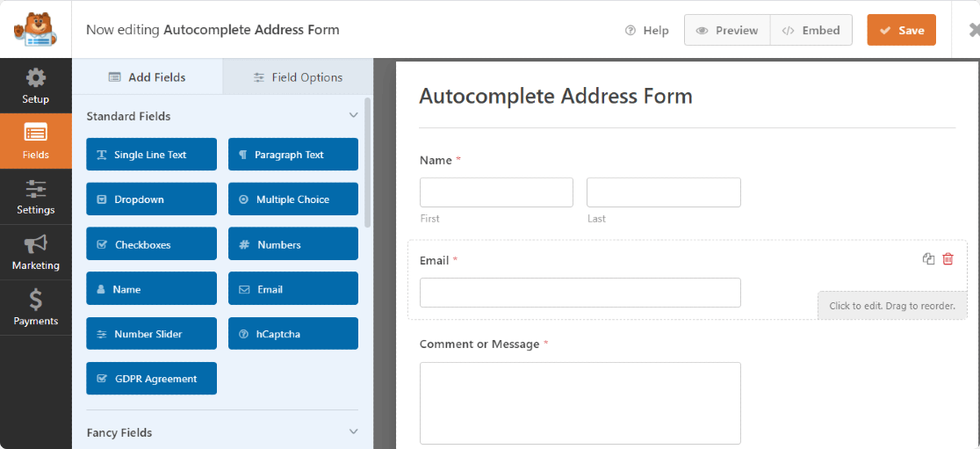Select the Name field label in preview
This screenshot has height=449, width=980.
tap(436, 160)
